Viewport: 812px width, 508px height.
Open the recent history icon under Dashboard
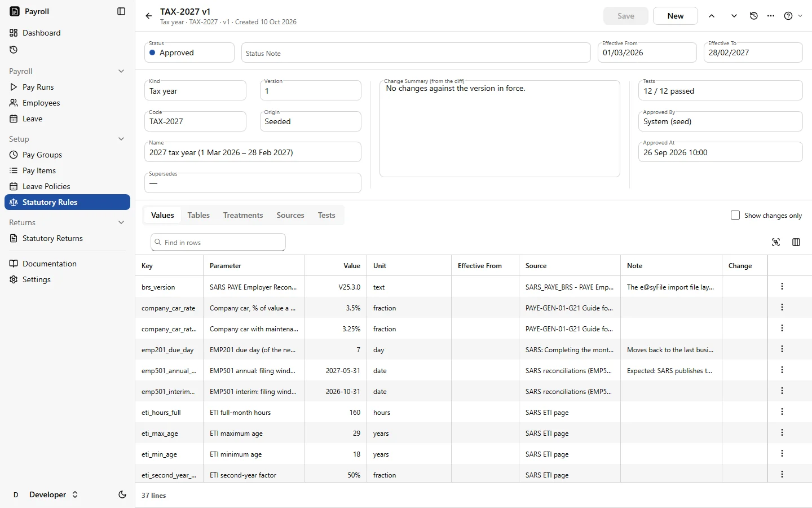pyautogui.click(x=14, y=50)
